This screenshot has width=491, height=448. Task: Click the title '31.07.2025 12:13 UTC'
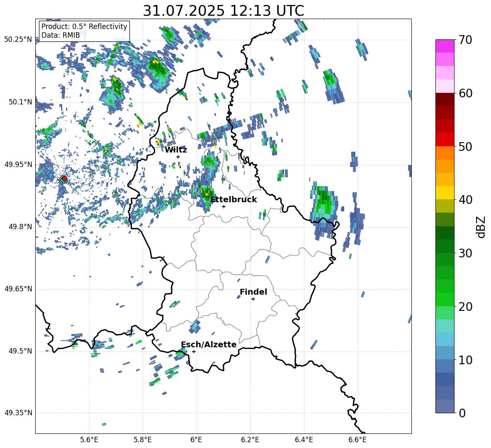(x=224, y=11)
